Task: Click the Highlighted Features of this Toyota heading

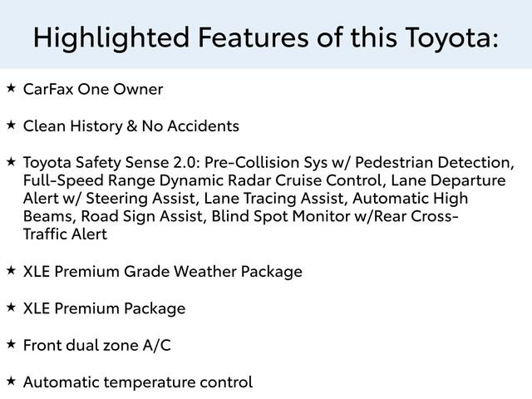Action: 266,37
